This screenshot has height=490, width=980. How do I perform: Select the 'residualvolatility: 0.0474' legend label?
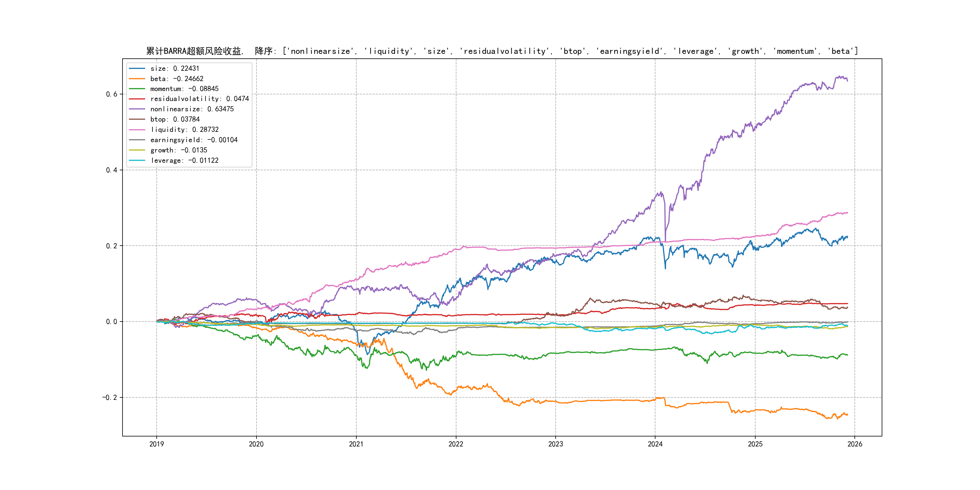(x=199, y=99)
